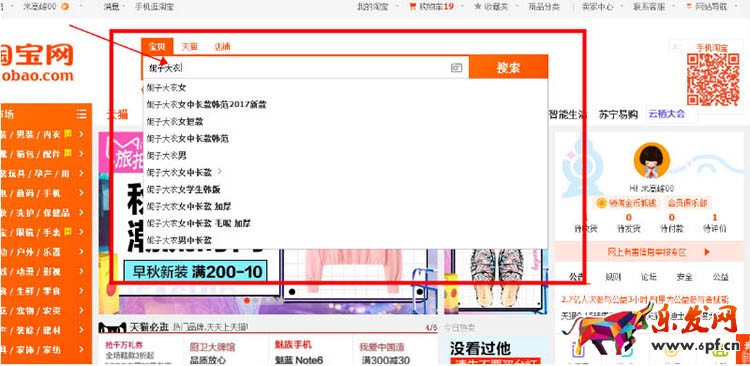Select suggestion ending with 韩范2017新款
The image size is (750, 366).
pyautogui.click(x=206, y=105)
